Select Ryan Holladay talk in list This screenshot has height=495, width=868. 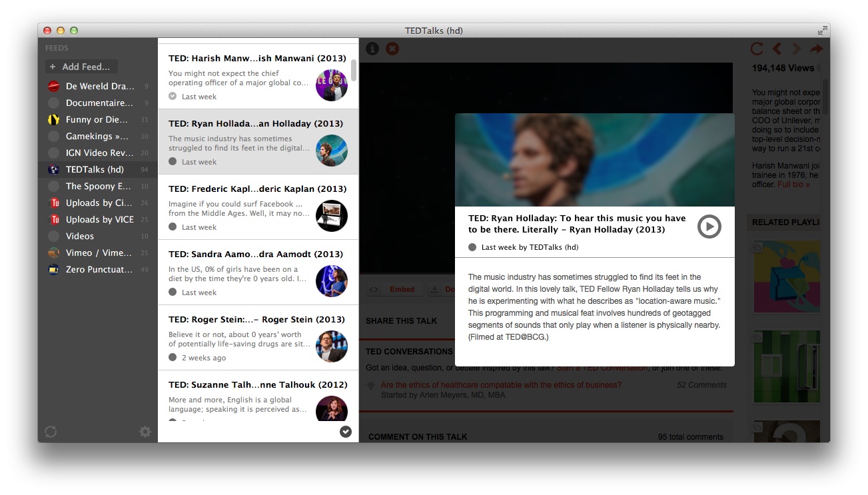258,142
